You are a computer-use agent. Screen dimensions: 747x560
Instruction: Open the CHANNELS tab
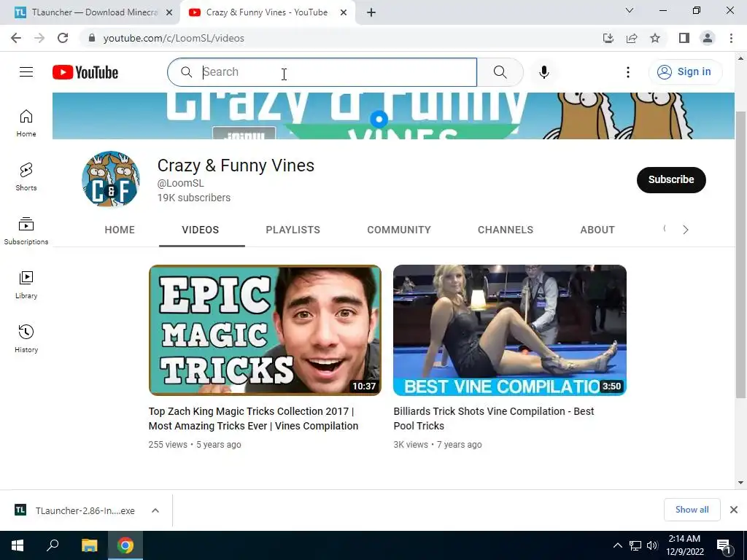(x=506, y=230)
